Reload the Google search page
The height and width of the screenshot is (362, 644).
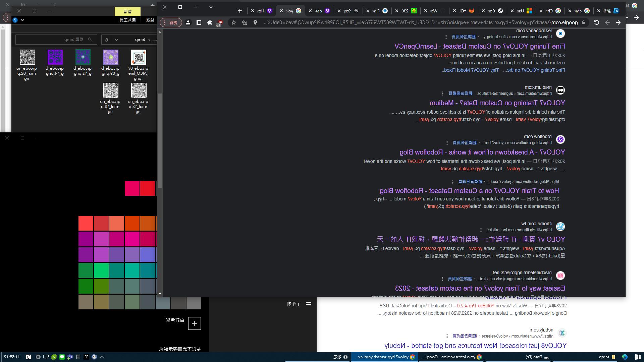point(596,22)
